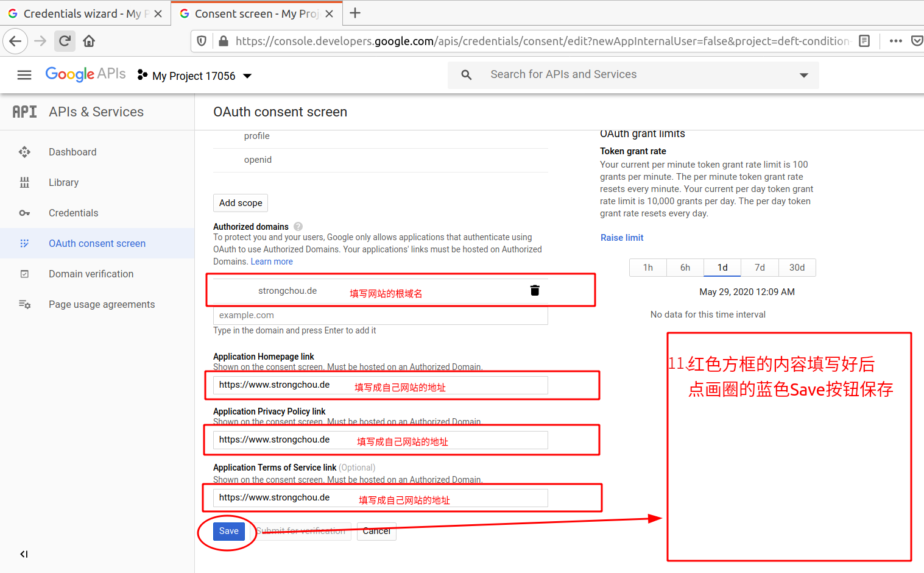The image size is (924, 573).
Task: Select the 6h time interval
Action: point(685,268)
